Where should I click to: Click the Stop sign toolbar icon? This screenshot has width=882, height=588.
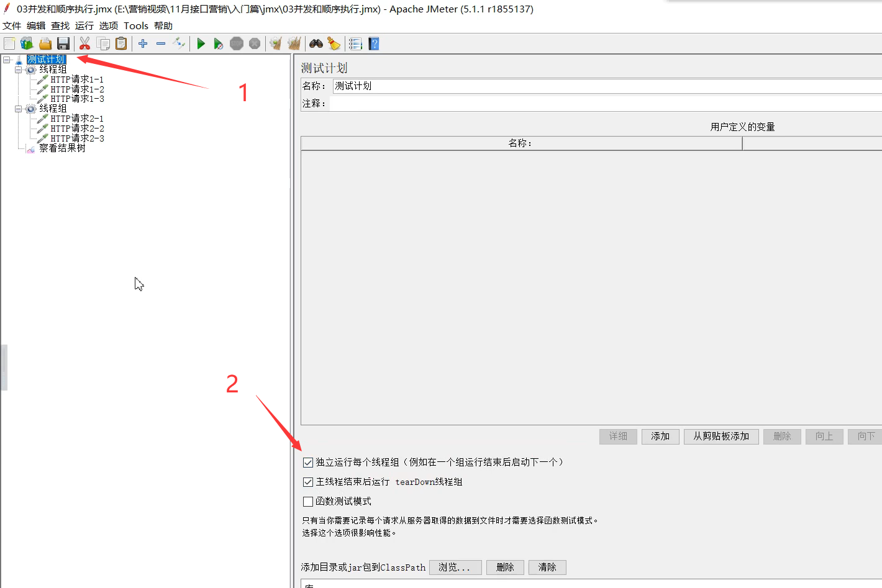click(x=237, y=43)
